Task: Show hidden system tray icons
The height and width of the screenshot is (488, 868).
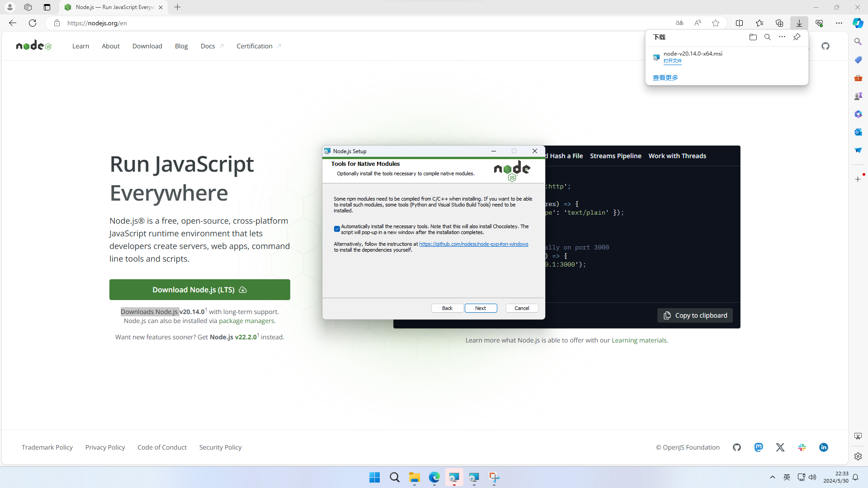Action: [773, 477]
